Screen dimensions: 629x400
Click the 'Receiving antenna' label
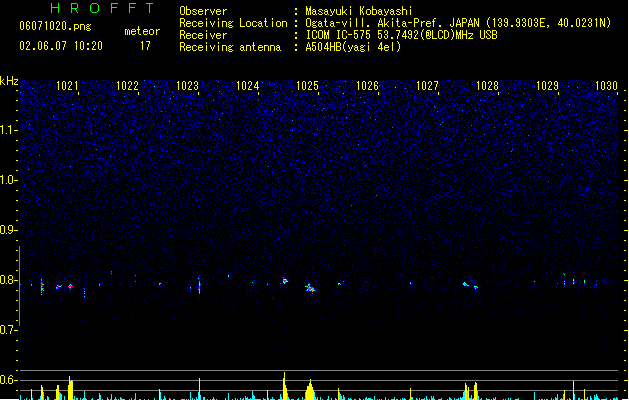(x=230, y=47)
